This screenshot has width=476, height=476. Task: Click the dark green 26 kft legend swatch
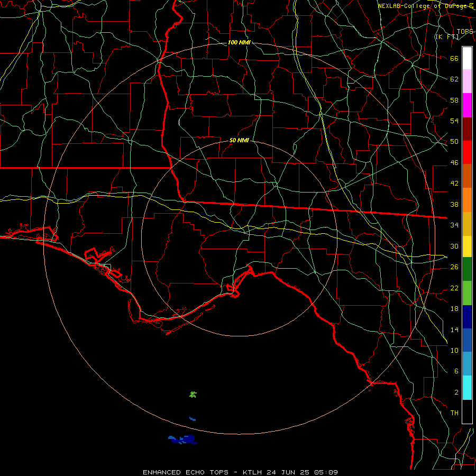pos(467,269)
